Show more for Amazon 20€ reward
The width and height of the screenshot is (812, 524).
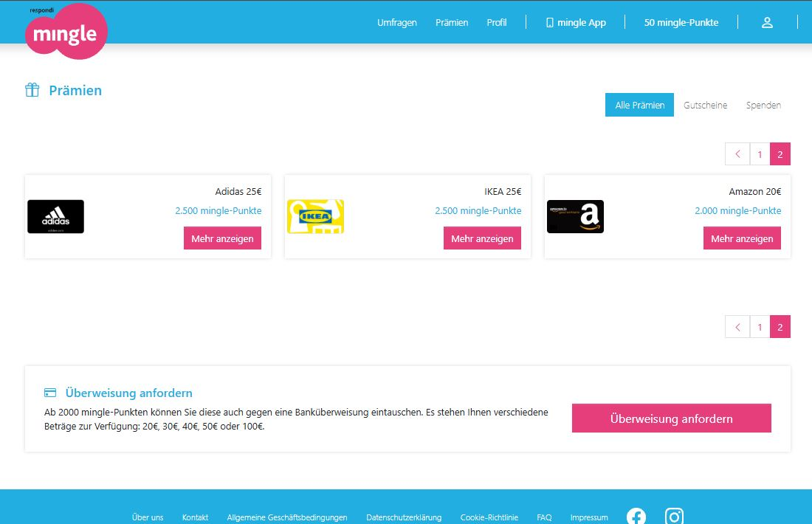[x=742, y=238]
